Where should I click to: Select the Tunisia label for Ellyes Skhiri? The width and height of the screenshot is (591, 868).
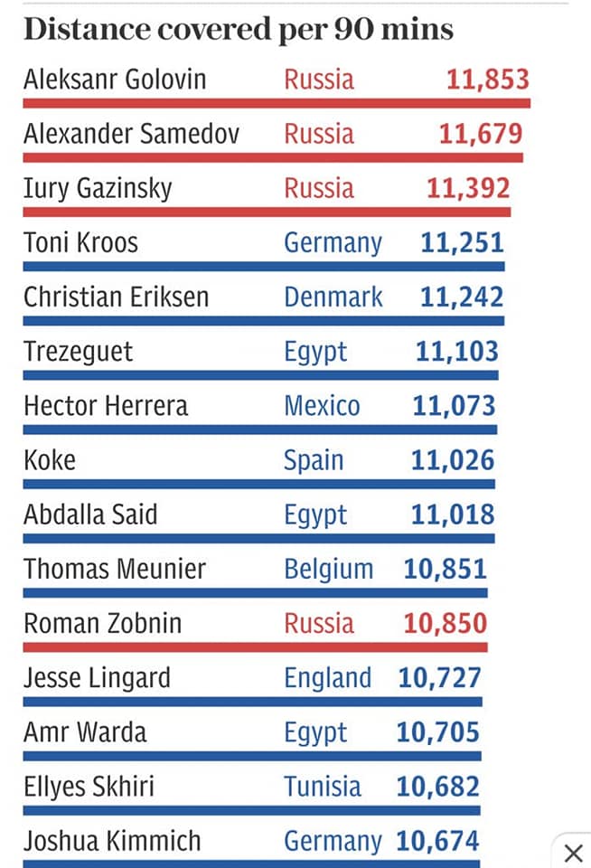tap(323, 787)
